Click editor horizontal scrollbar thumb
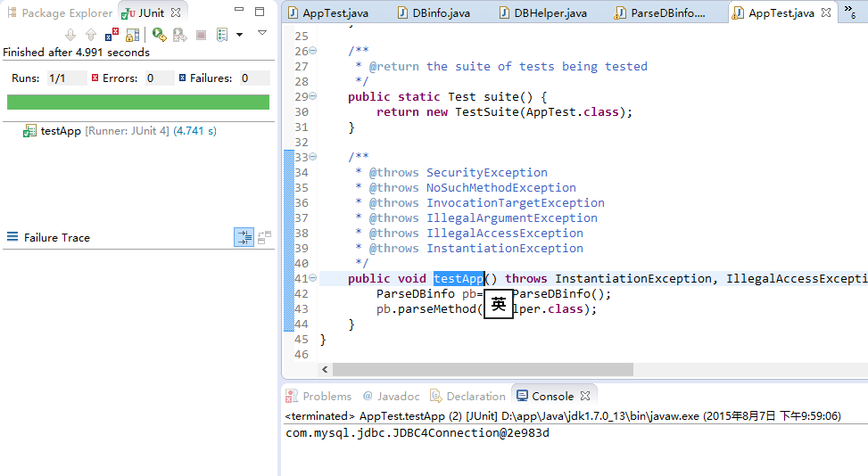Viewport: 868px width, 476px height. (x=483, y=369)
